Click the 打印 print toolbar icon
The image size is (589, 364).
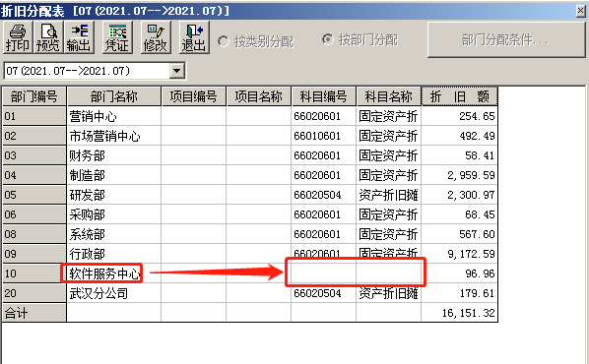click(18, 37)
